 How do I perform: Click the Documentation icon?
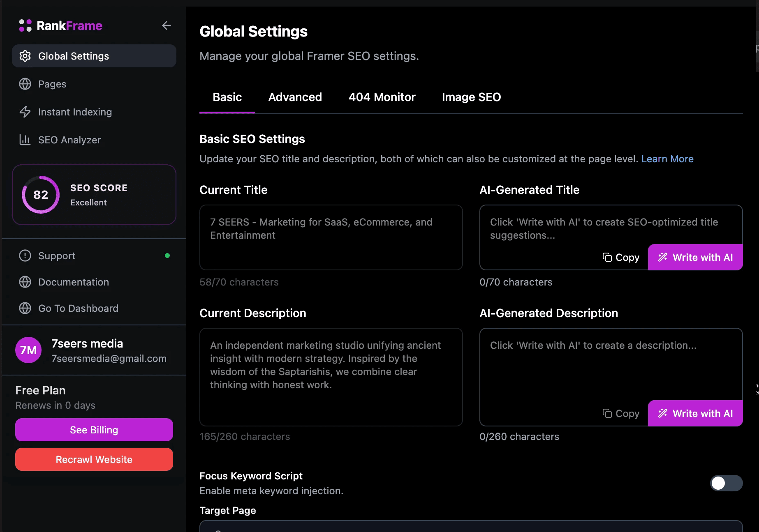[x=25, y=282]
